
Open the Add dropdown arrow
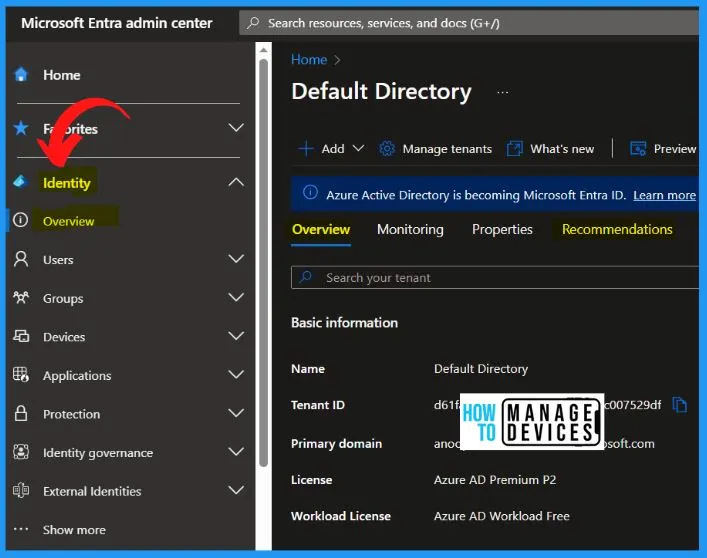[358, 148]
